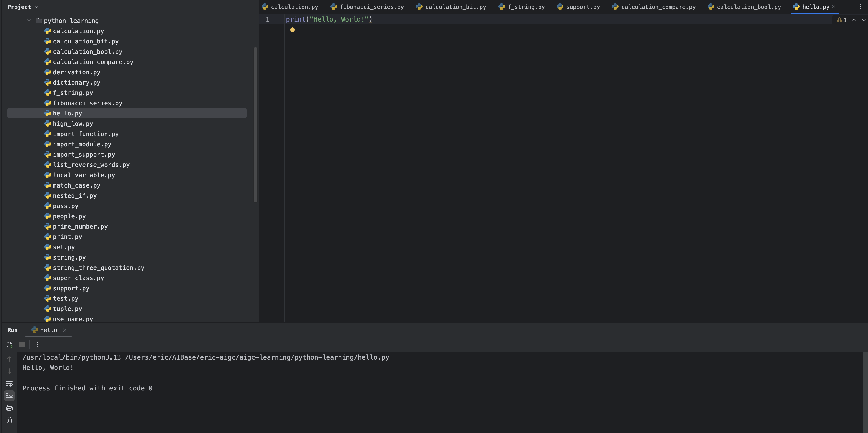Place cursor in print statement code line
The image size is (868, 433).
(x=329, y=19)
